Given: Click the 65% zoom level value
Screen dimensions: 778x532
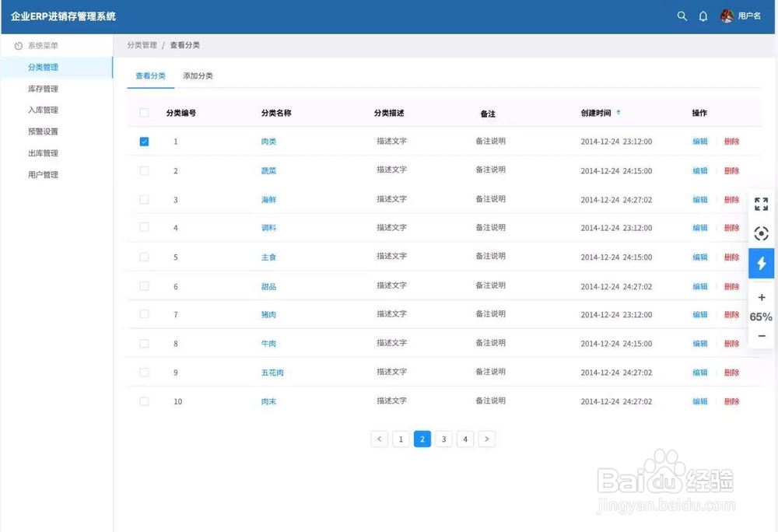Looking at the screenshot, I should pyautogui.click(x=761, y=317).
